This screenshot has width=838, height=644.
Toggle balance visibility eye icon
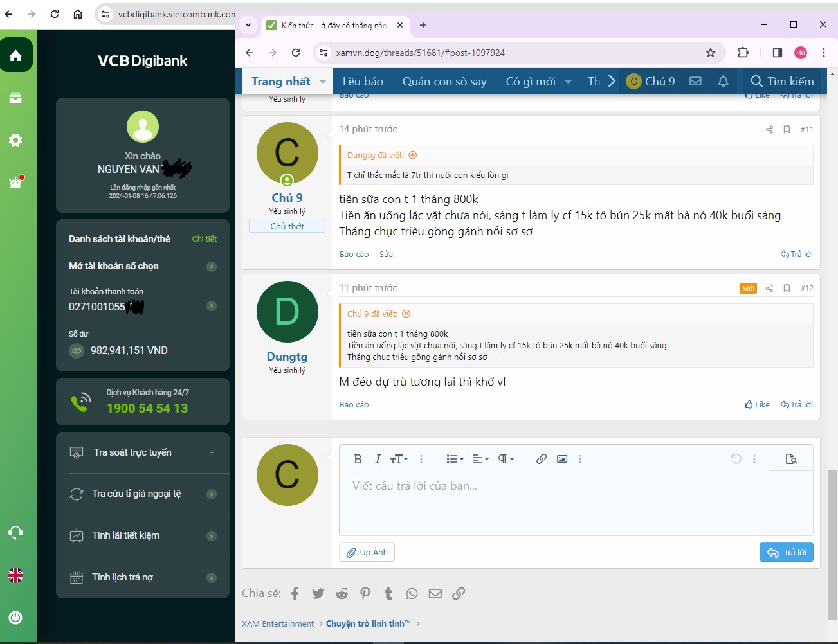(x=77, y=351)
